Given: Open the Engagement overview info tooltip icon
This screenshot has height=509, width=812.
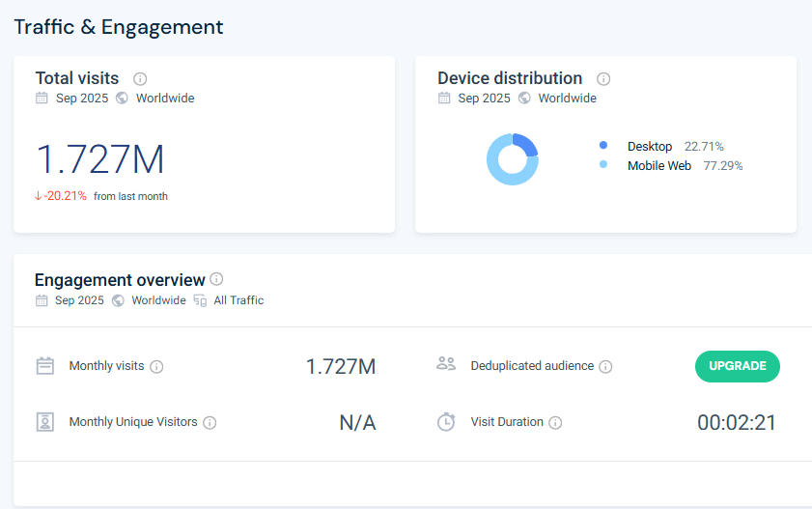Looking at the screenshot, I should click(x=216, y=280).
